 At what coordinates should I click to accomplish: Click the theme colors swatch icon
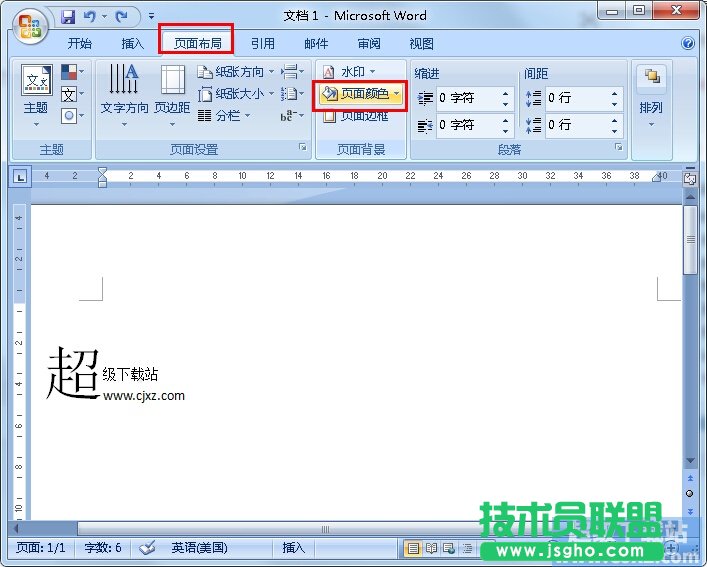69,72
